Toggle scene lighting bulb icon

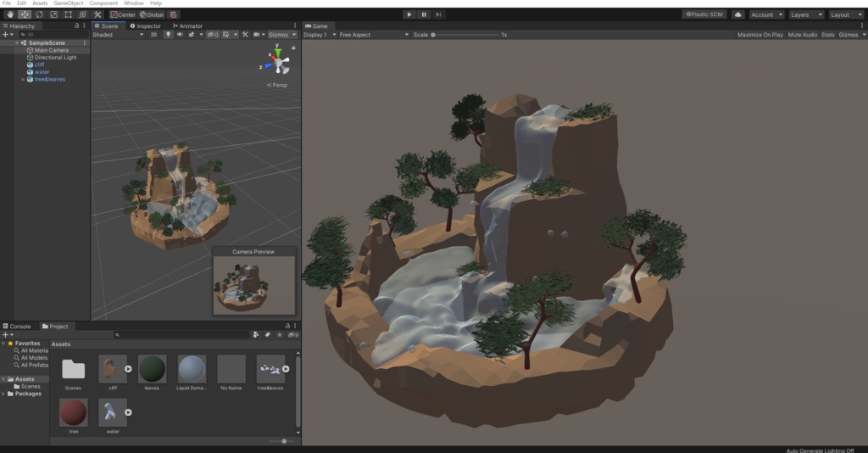169,34
